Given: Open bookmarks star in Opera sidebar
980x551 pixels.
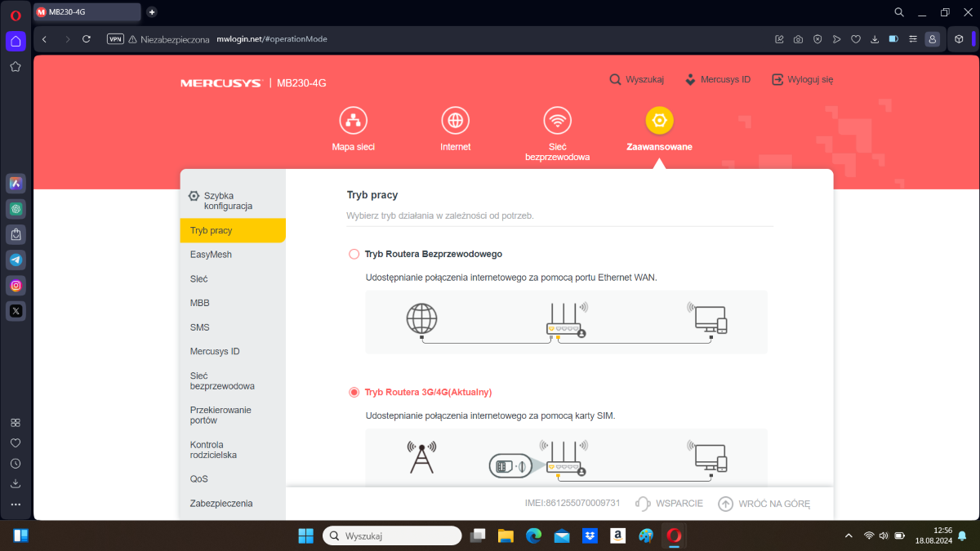Looking at the screenshot, I should [16, 67].
